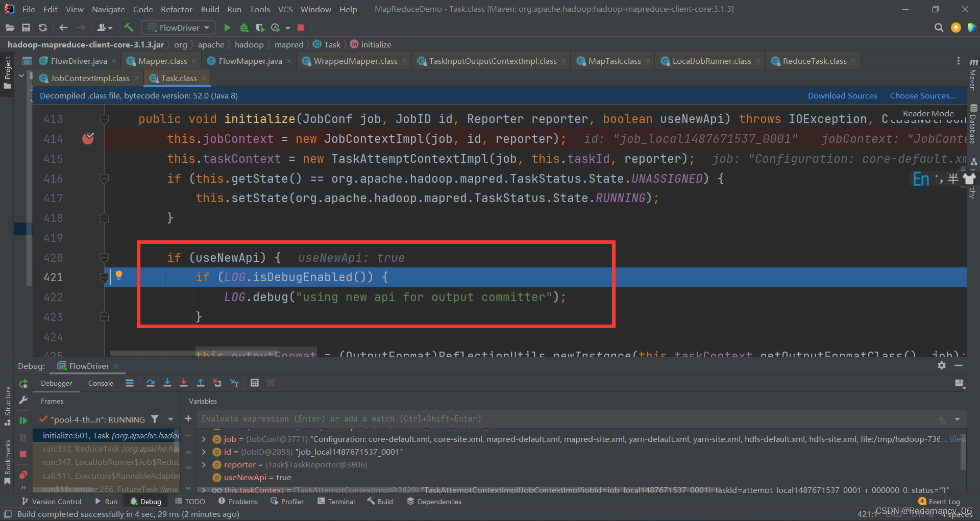980x521 pixels.
Task: Switch to FlowMapper.java tab
Action: 250,61
